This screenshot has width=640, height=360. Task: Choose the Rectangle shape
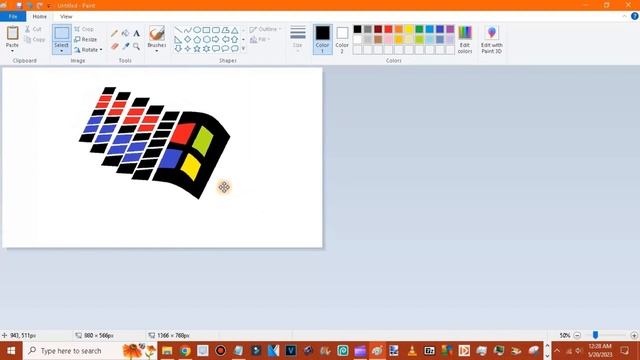[x=207, y=30]
